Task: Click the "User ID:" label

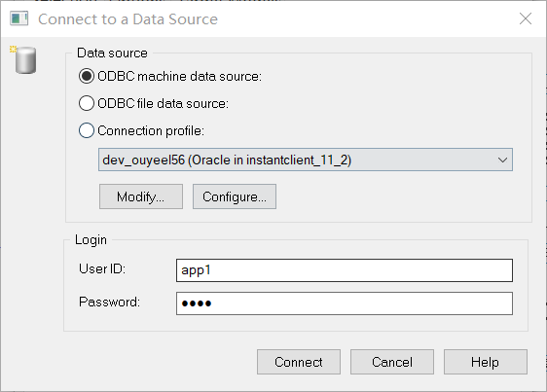Action: coord(102,268)
